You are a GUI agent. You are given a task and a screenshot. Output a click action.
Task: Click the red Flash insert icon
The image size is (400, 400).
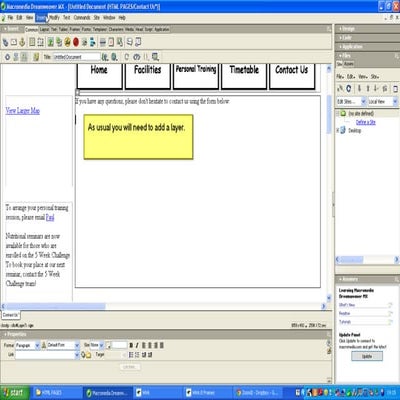[x=76, y=42]
